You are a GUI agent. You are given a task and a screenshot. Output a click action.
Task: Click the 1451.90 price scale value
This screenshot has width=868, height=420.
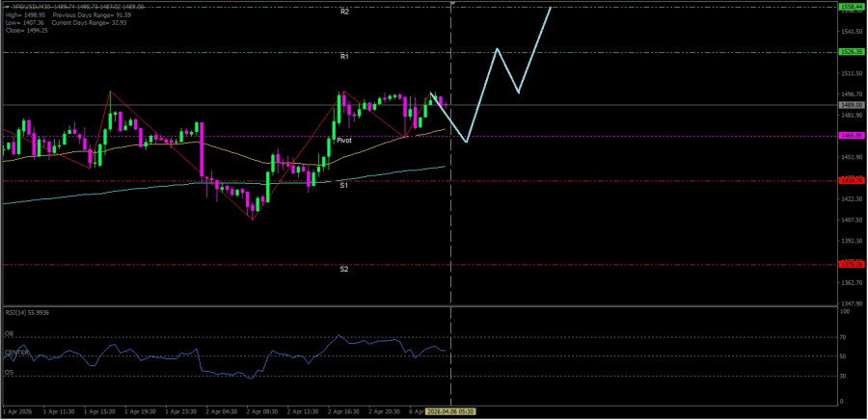[852, 157]
